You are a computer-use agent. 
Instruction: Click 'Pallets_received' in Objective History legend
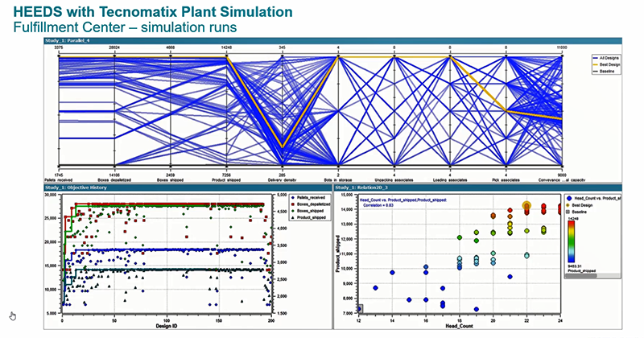tap(311, 197)
